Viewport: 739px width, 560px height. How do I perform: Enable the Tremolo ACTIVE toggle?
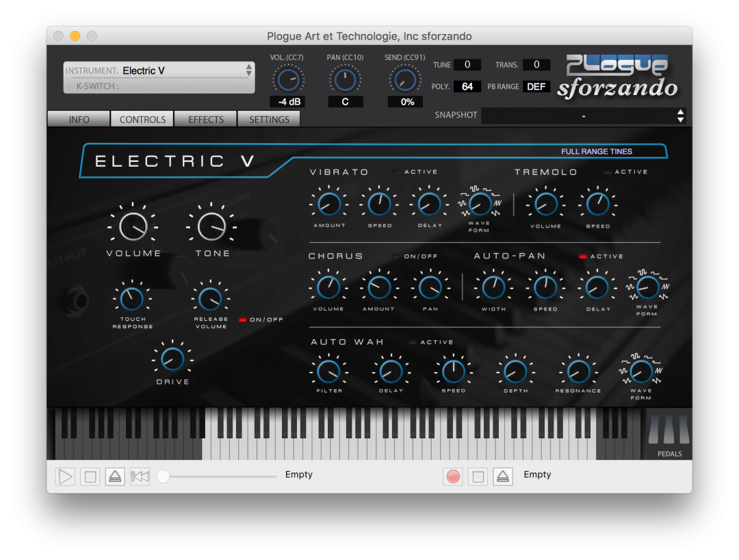click(608, 172)
